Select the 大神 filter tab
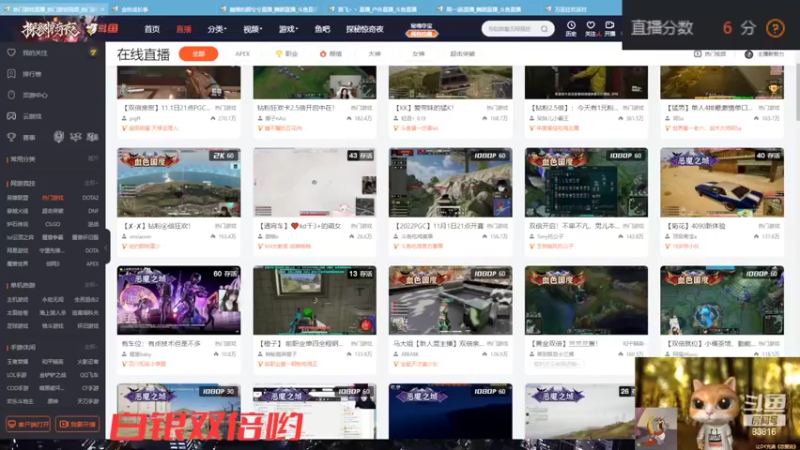 pyautogui.click(x=374, y=54)
